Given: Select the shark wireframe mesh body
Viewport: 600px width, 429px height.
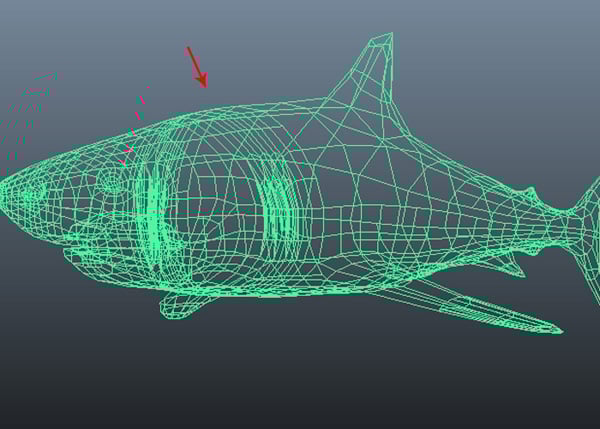Looking at the screenshot, I should (300, 184).
